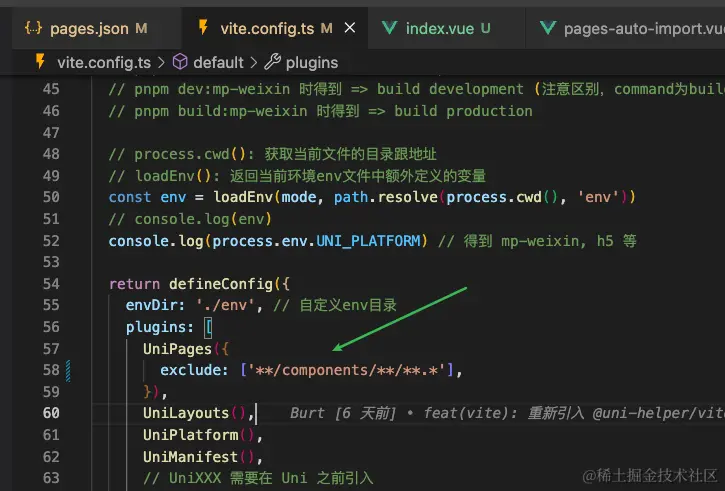Click line number 56 in the gutter

[51, 327]
